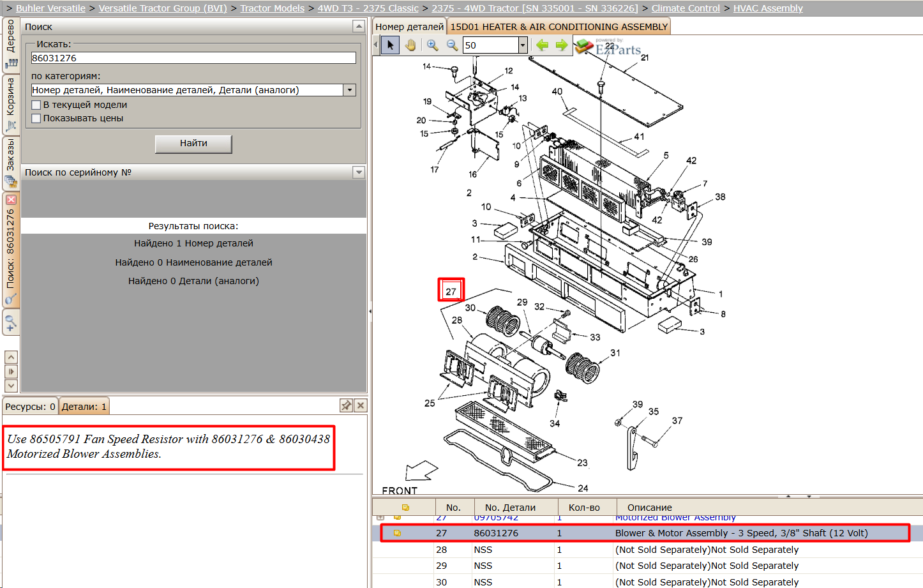Screen dimensions: 923x588
Task: Open the Корзина side tab
Action: pyautogui.click(x=11, y=104)
